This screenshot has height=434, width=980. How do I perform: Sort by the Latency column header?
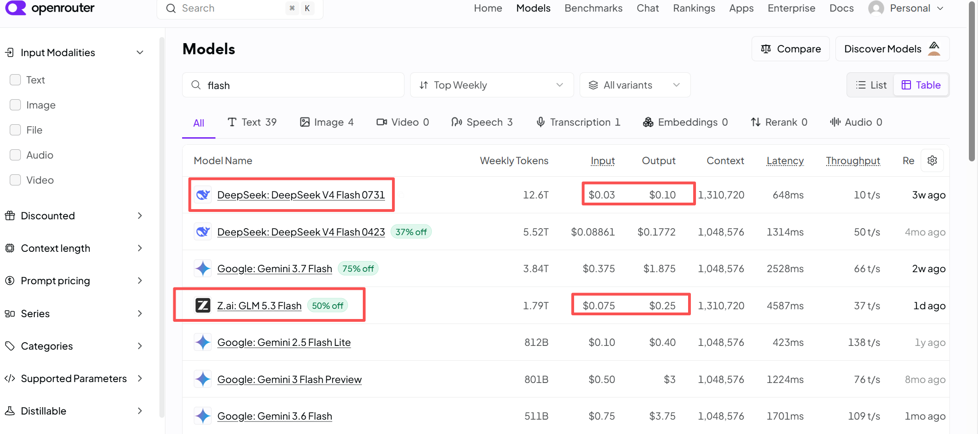tap(785, 160)
